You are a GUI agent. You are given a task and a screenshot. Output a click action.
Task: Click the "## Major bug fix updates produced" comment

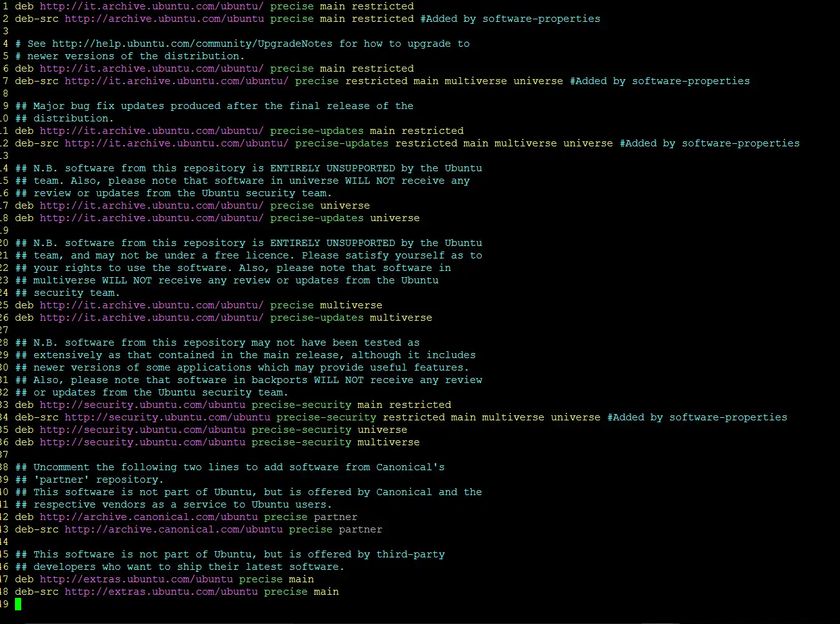(x=214, y=106)
